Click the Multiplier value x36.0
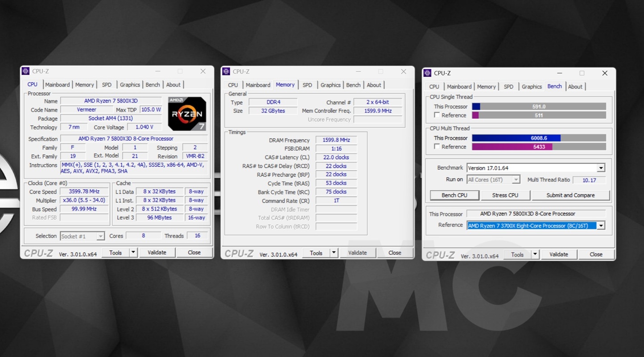The height and width of the screenshot is (357, 644). pyautogui.click(x=84, y=200)
